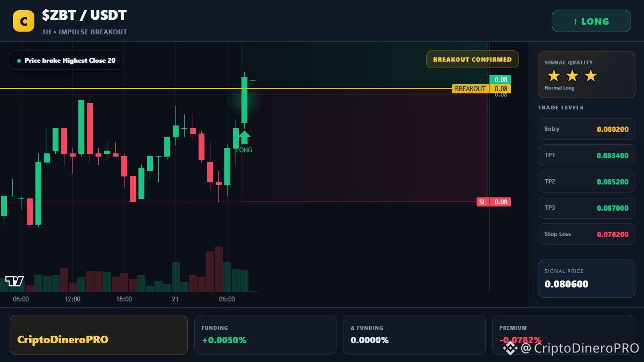Screen dimensions: 644x362
Task: Click the LONG signal button at top right
Action: [x=591, y=21]
